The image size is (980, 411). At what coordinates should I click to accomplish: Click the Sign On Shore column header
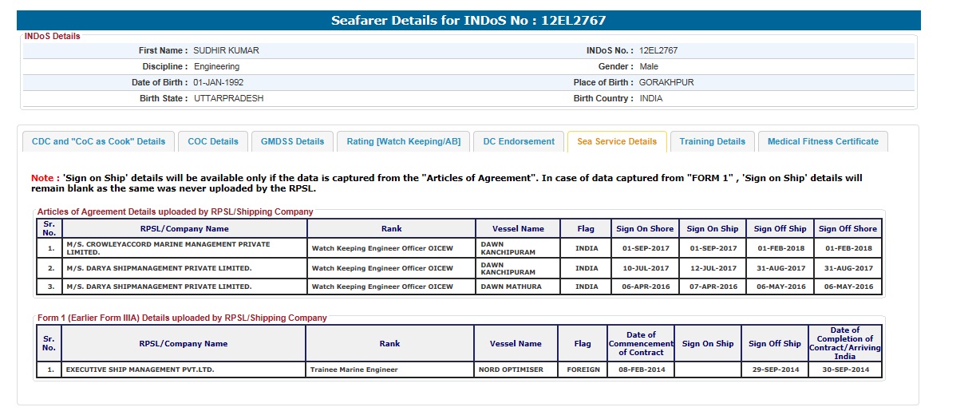pos(645,228)
